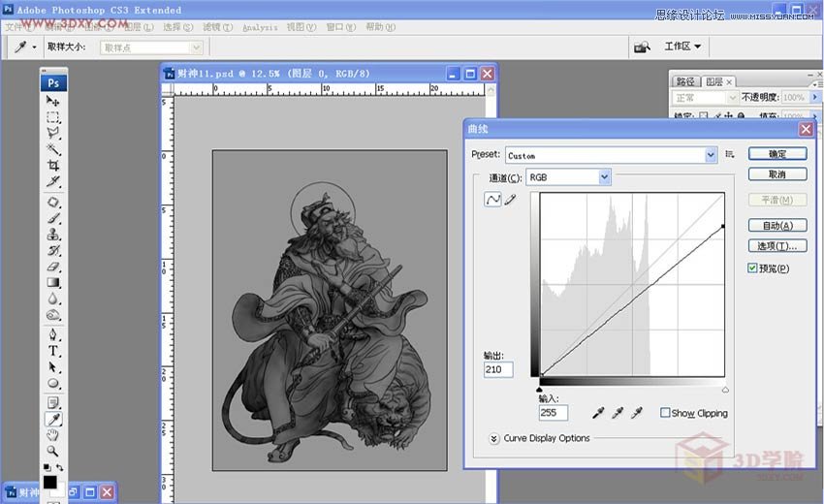824x504 pixels.
Task: Choose the pencil draw-curve mode icon
Action: pyautogui.click(x=510, y=200)
